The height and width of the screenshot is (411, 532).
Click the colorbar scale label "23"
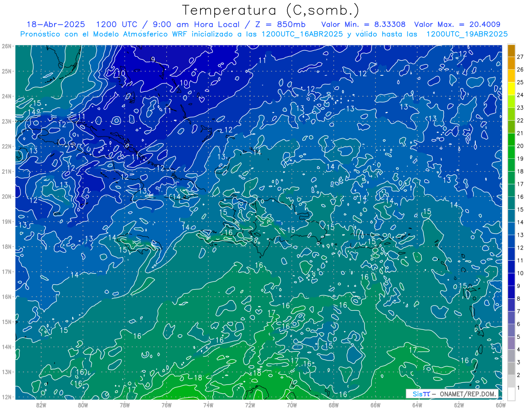tap(520, 108)
